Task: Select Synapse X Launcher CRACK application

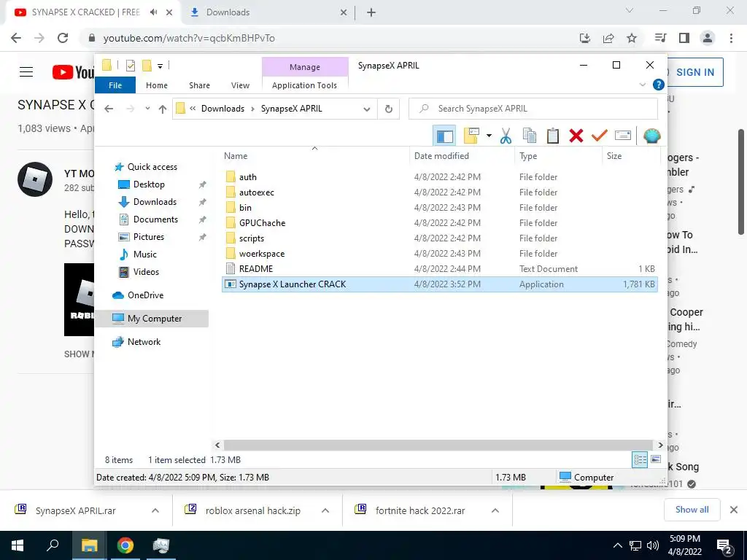Action: (439, 284)
